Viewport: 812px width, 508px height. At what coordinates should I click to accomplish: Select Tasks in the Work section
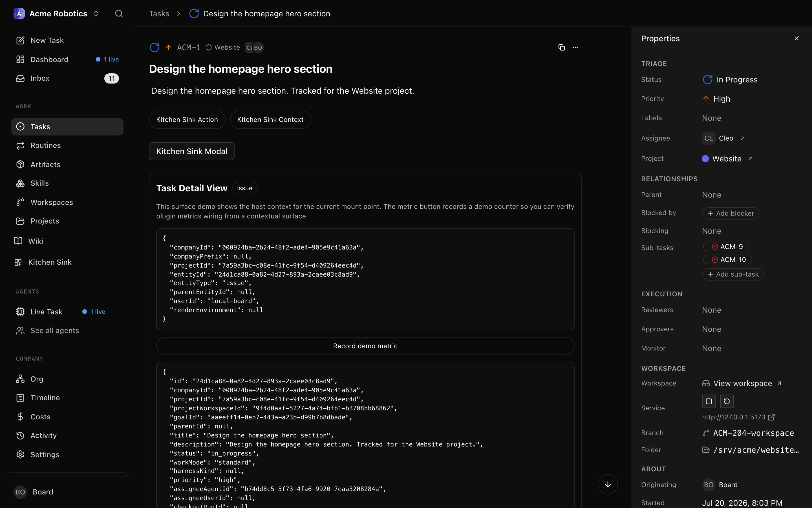coord(67,127)
